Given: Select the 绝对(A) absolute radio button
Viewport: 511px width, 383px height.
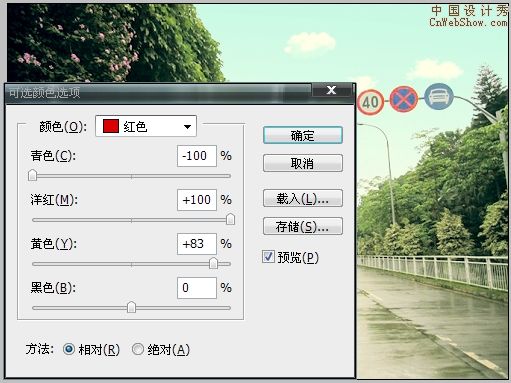Looking at the screenshot, I should (x=138, y=349).
